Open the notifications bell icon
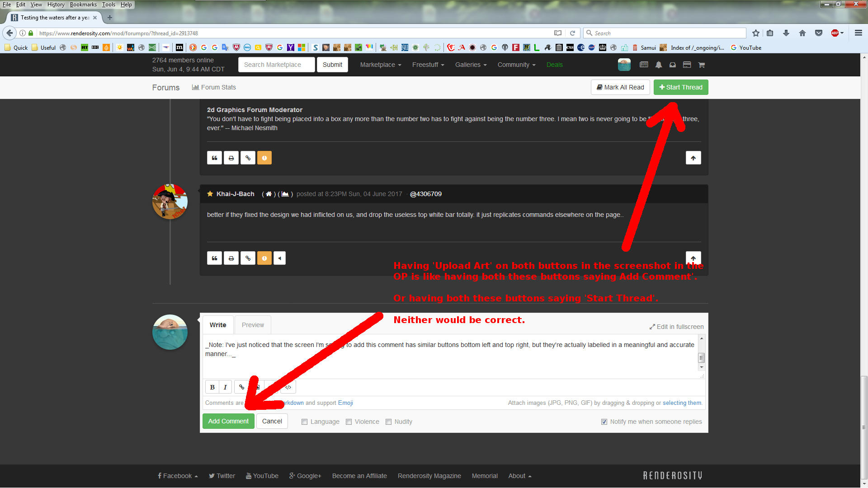868x488 pixels. click(x=659, y=65)
